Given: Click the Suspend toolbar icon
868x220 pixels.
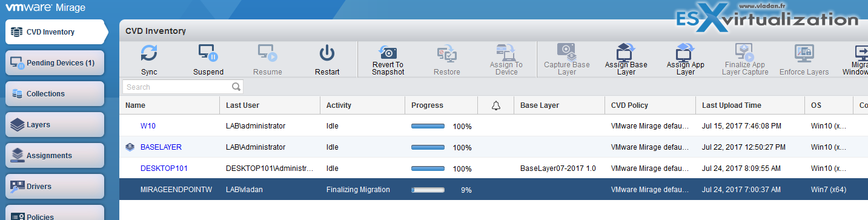Looking at the screenshot, I should pos(208,53).
